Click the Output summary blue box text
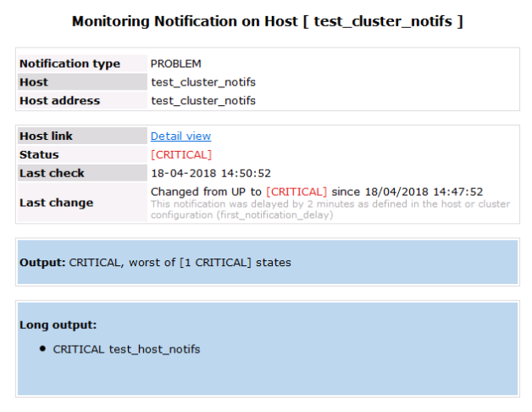 click(x=154, y=263)
